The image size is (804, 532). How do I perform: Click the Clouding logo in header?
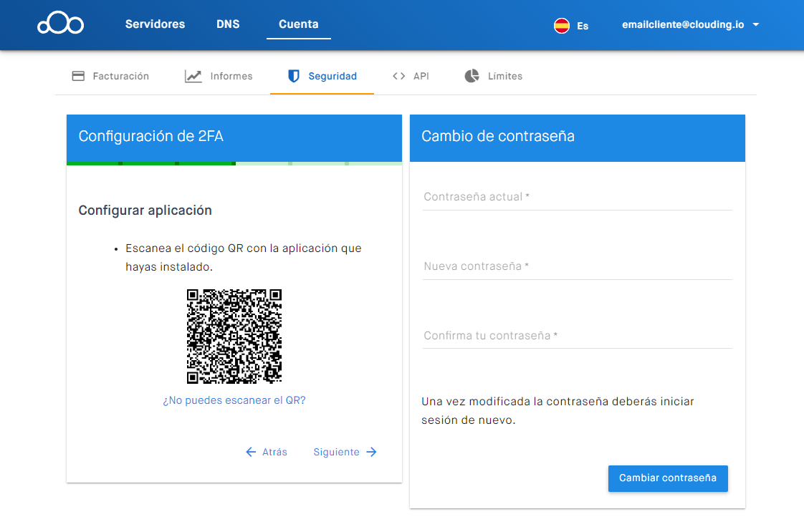[60, 23]
